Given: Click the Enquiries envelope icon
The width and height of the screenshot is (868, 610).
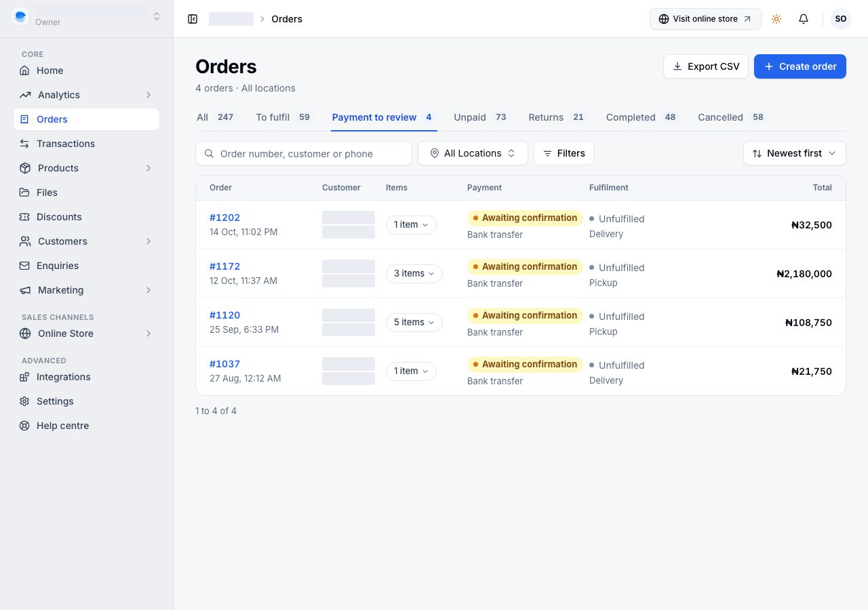Looking at the screenshot, I should 25,266.
